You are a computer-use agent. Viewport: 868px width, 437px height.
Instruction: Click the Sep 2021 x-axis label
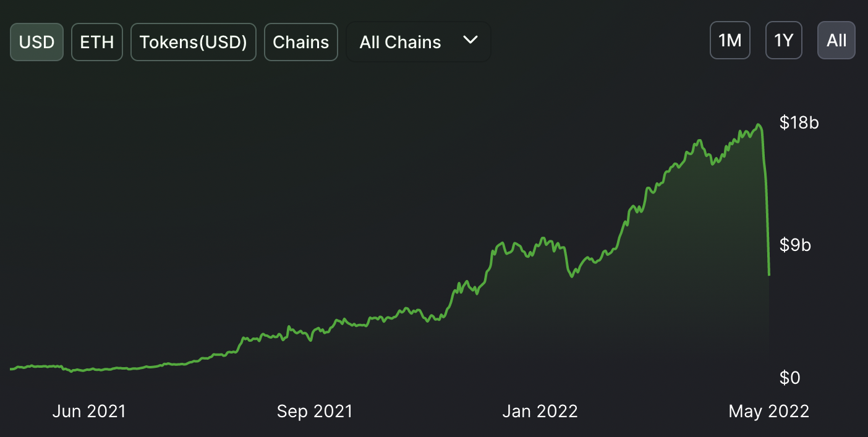click(315, 411)
